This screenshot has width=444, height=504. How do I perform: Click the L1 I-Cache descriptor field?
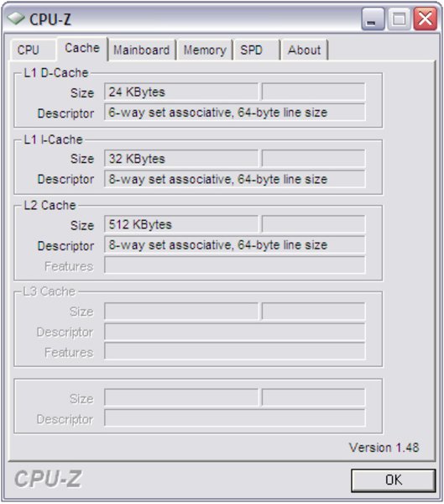(234, 179)
